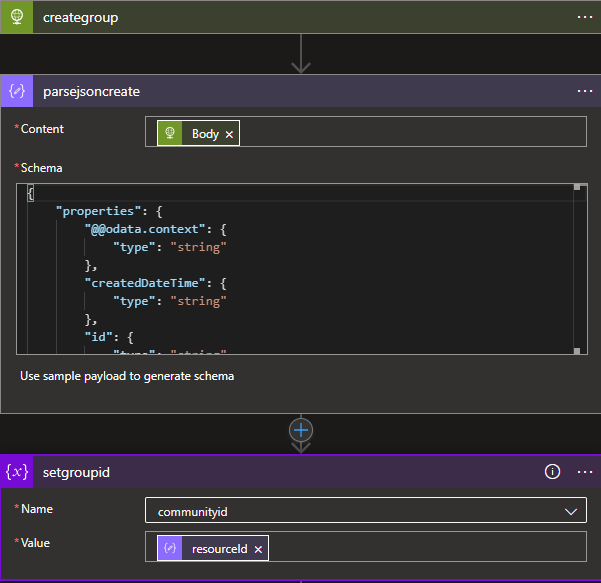Click the green creategroup action icon
The width and height of the screenshot is (601, 583).
tap(17, 17)
